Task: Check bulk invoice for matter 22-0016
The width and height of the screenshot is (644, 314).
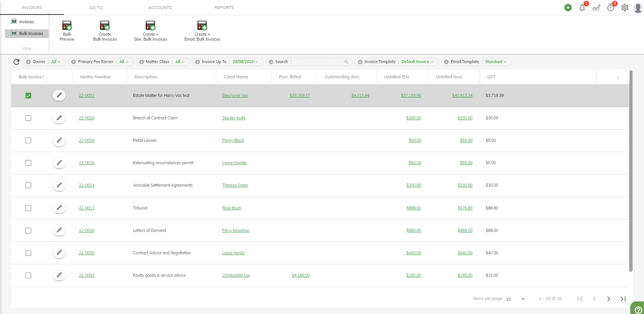Action: (x=28, y=163)
